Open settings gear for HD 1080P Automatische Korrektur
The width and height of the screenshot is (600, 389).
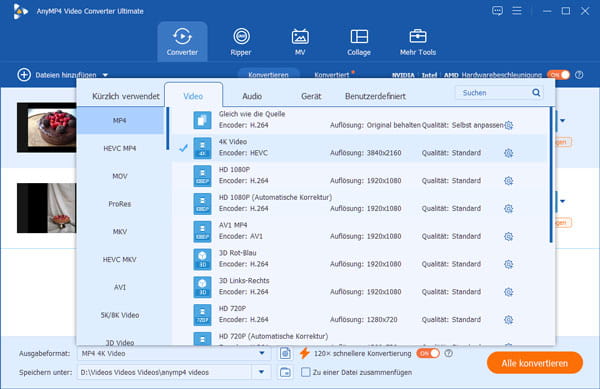(509, 208)
